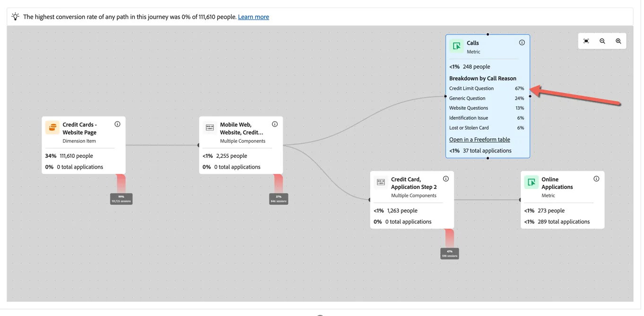Open in a Freeform table link

point(479,139)
